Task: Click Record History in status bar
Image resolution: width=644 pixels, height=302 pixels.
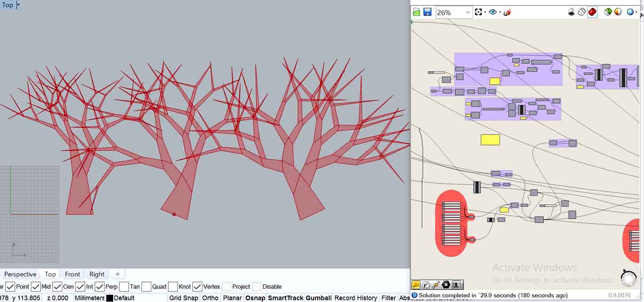Action: coord(355,298)
